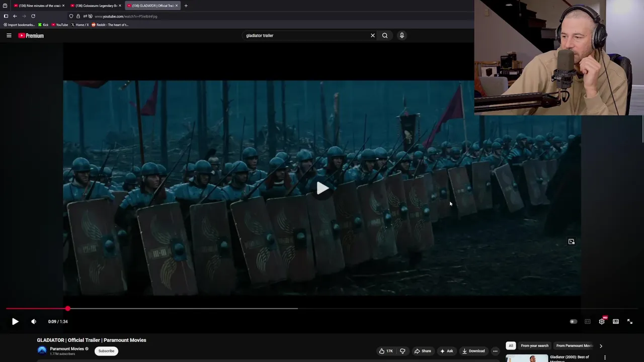Switch to the Colosseum: Legendary tab
This screenshot has width=644, height=362.
point(96,6)
